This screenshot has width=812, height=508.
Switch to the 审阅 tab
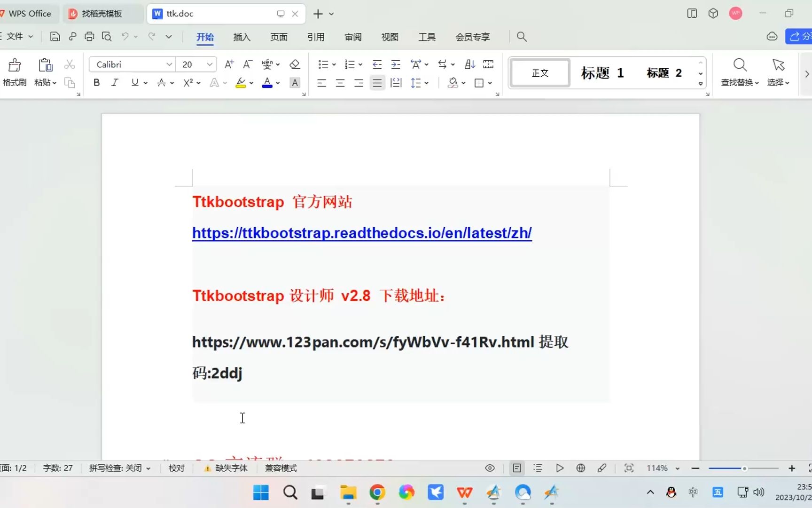[x=353, y=37]
